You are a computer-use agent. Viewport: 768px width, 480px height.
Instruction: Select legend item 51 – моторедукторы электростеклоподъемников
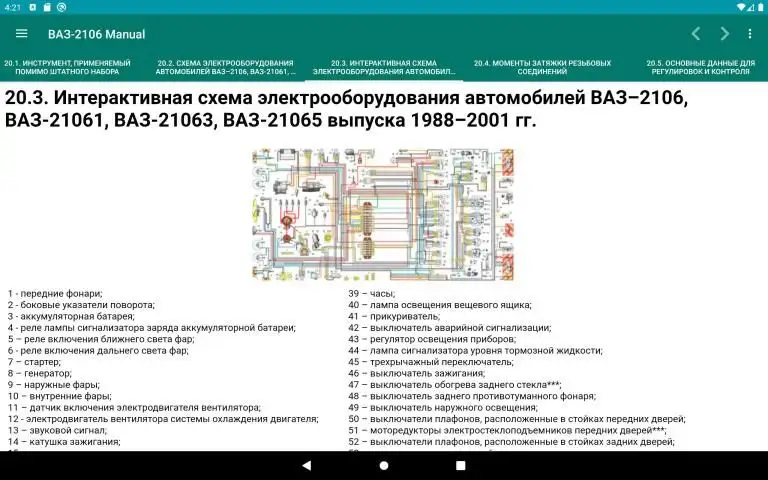[x=507, y=431]
